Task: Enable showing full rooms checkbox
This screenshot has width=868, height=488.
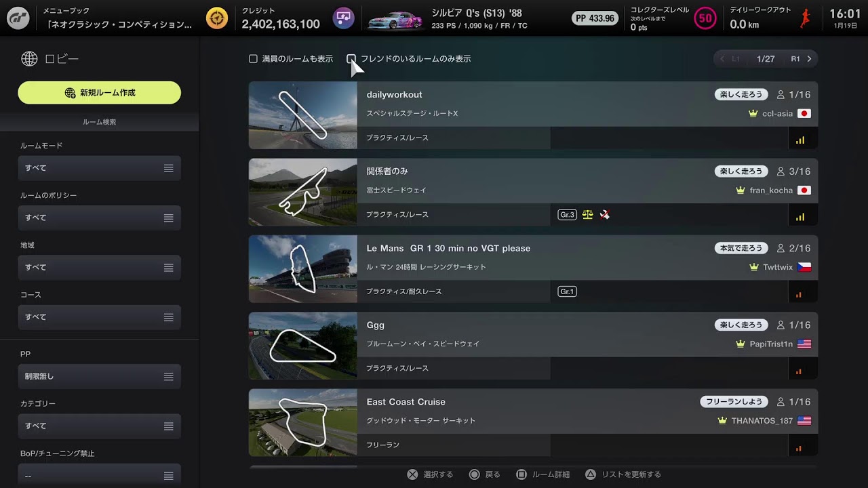Action: click(x=253, y=59)
